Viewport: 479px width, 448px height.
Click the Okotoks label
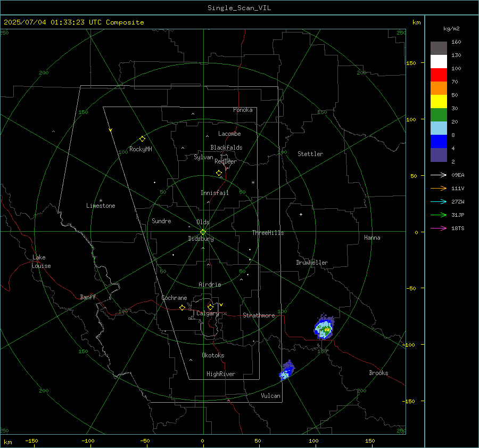pyautogui.click(x=213, y=355)
